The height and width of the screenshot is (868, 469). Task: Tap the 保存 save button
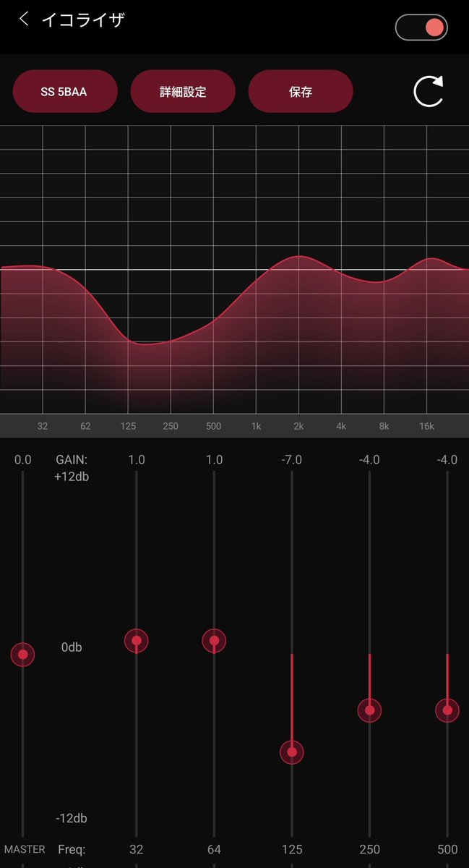[301, 92]
